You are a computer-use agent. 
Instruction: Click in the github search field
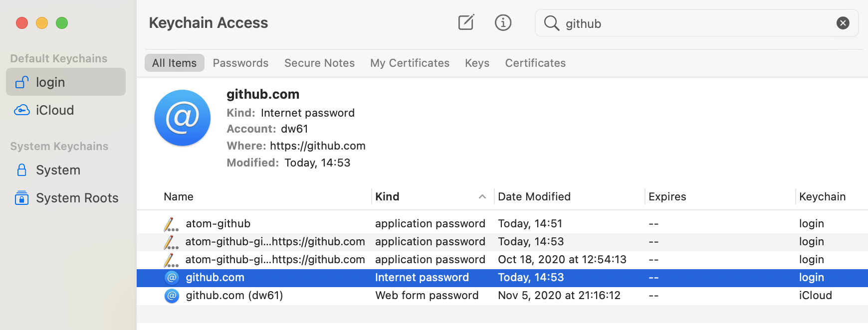696,23
